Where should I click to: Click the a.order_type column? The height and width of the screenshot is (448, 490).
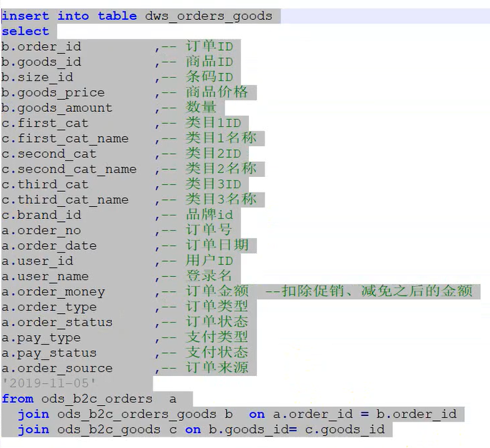(x=49, y=307)
